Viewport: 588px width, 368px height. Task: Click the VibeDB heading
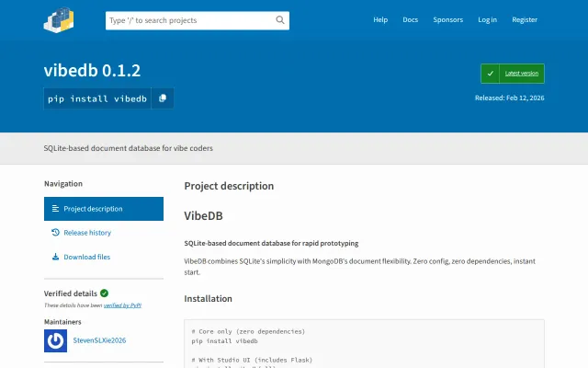pyautogui.click(x=203, y=216)
